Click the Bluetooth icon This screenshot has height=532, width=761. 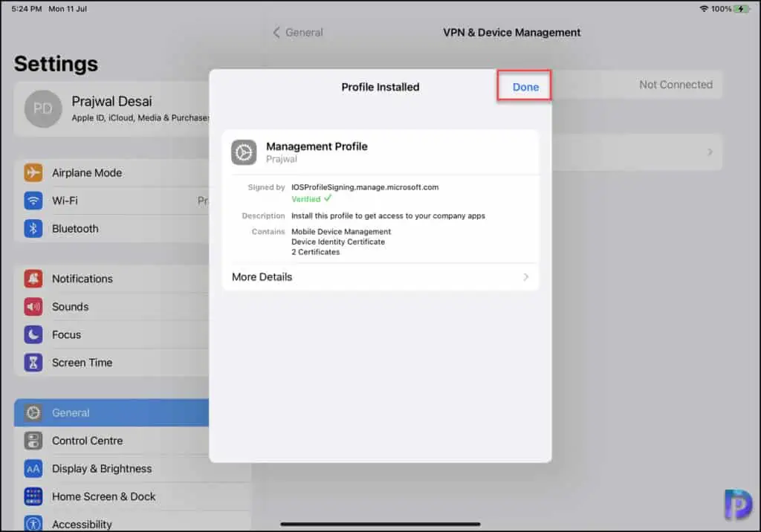[33, 229]
